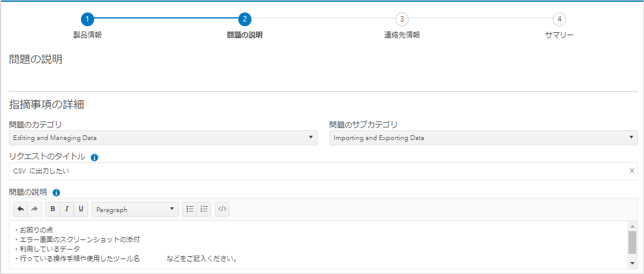Clear the request title field
Screen dimensions: 644x274
(x=631, y=171)
